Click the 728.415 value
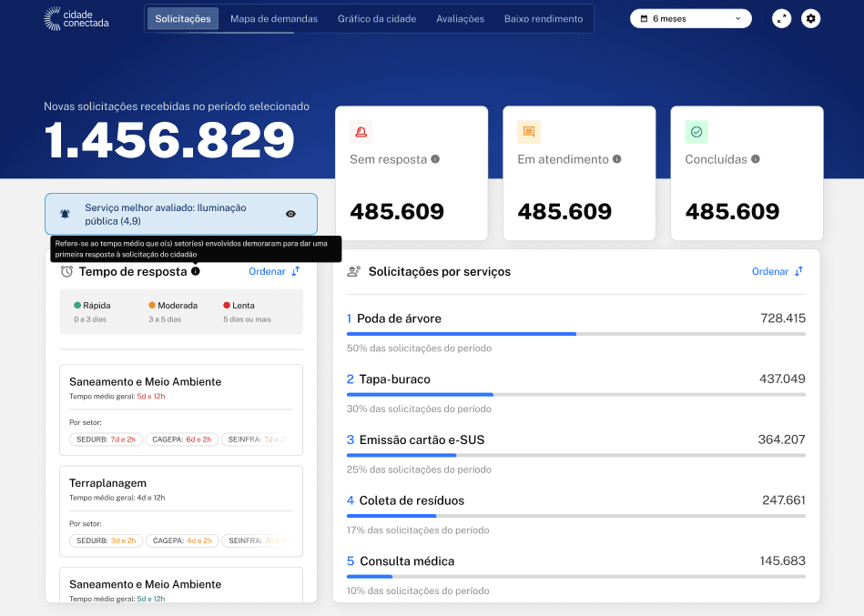The height and width of the screenshot is (616, 864). pos(782,318)
